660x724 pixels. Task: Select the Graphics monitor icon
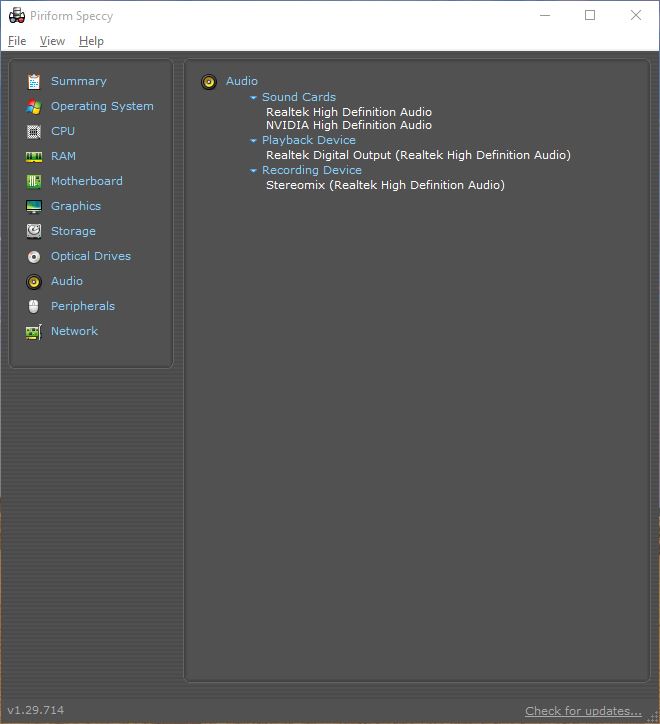(34, 206)
